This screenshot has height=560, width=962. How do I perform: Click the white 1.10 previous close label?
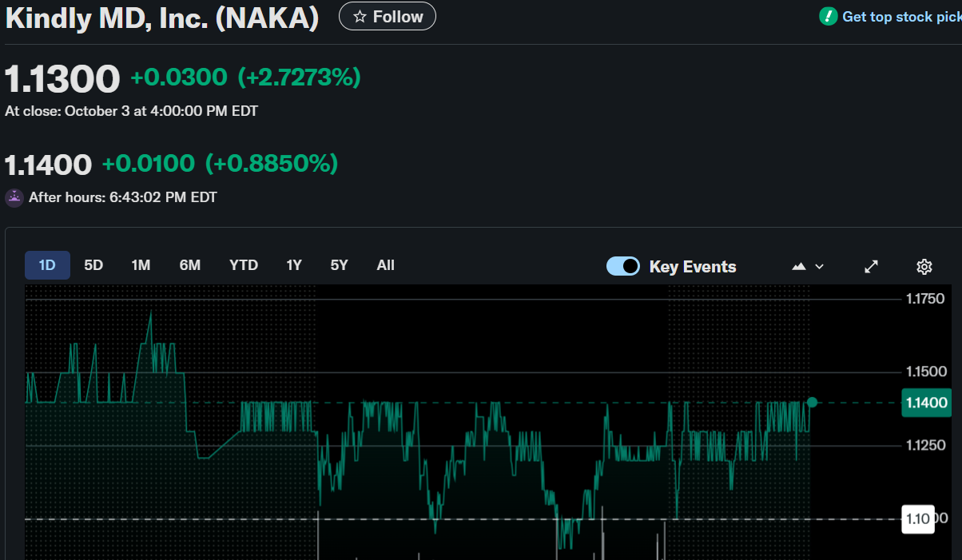click(x=917, y=519)
